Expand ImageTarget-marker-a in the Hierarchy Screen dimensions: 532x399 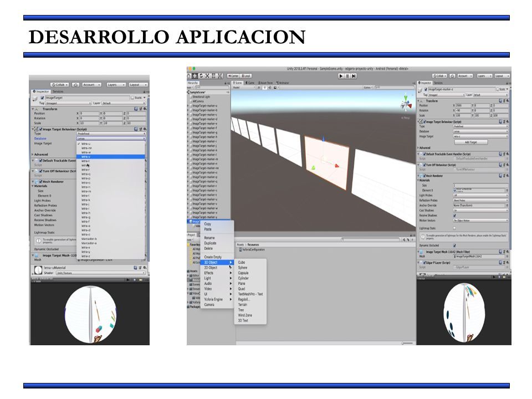click(x=188, y=106)
